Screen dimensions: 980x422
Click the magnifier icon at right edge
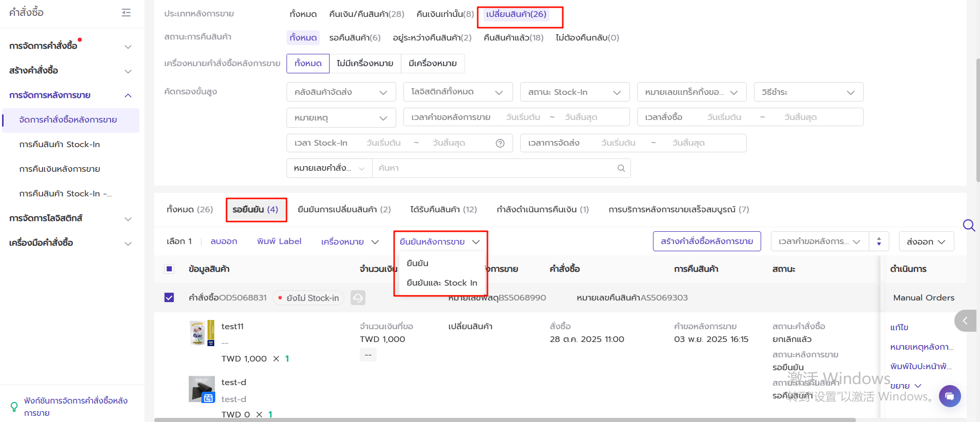(969, 225)
